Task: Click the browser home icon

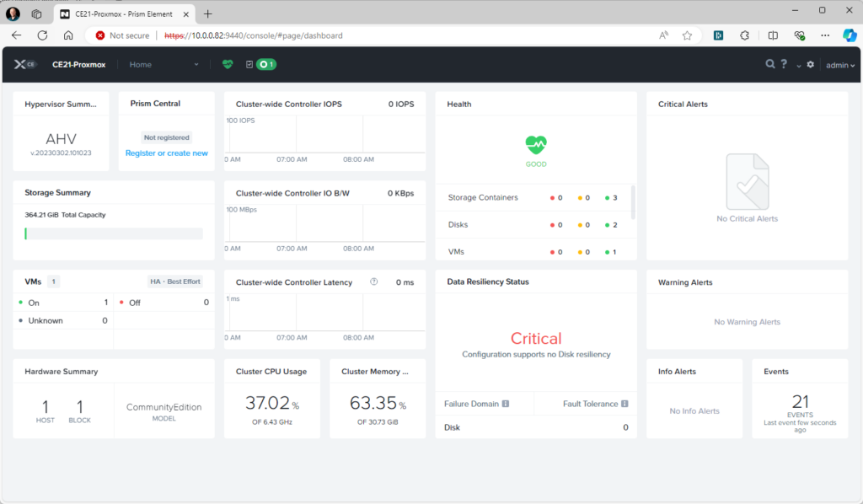Action: [68, 35]
